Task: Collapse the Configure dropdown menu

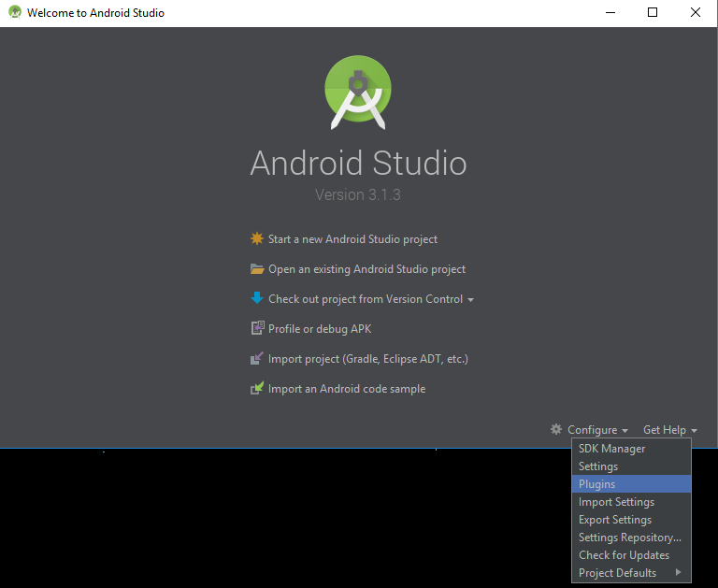Action: [x=597, y=430]
